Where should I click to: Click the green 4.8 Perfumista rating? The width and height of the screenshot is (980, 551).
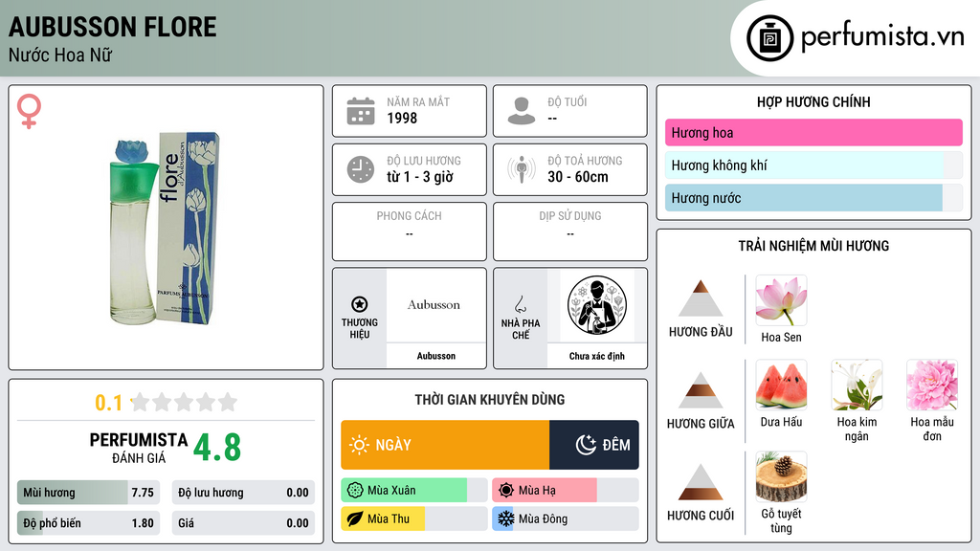(217, 448)
